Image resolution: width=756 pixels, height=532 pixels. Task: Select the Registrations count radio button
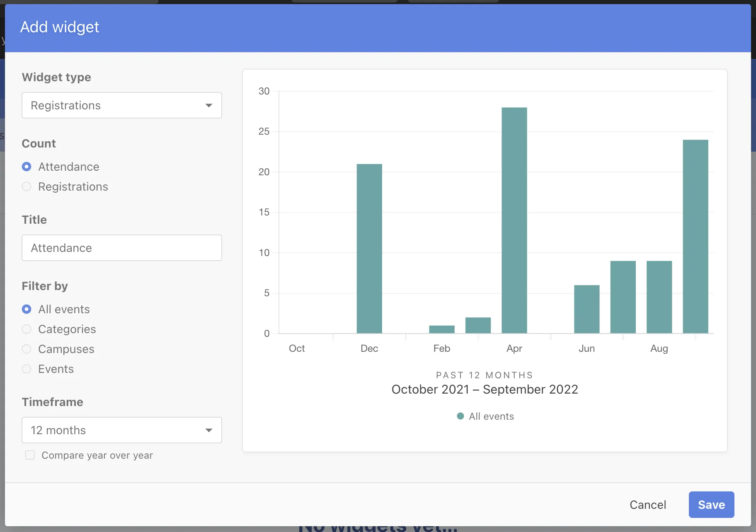27,186
